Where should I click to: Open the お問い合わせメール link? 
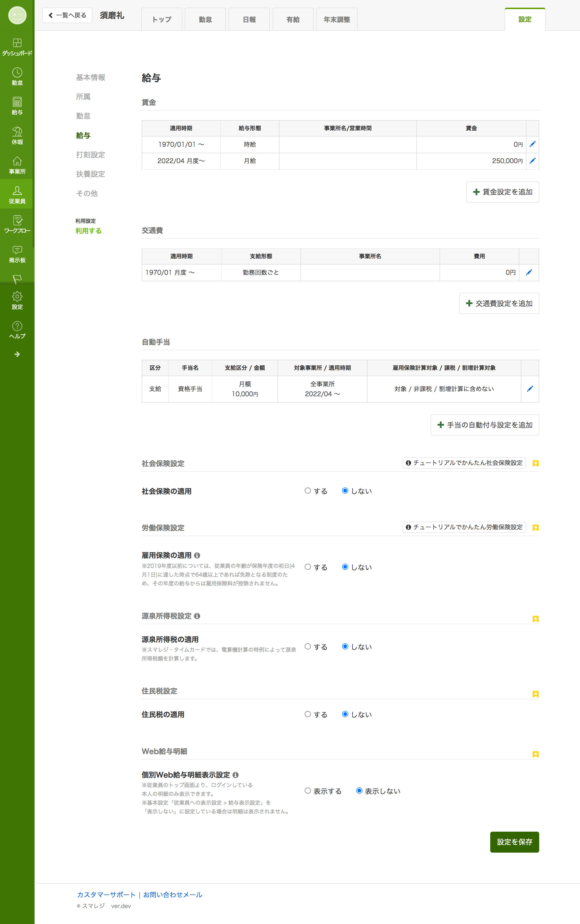[173, 895]
